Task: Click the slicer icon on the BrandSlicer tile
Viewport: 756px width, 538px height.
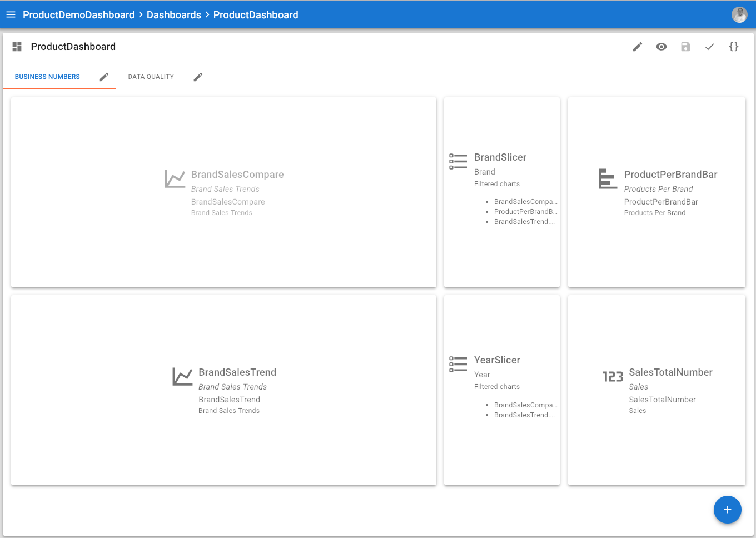Action: tap(458, 161)
